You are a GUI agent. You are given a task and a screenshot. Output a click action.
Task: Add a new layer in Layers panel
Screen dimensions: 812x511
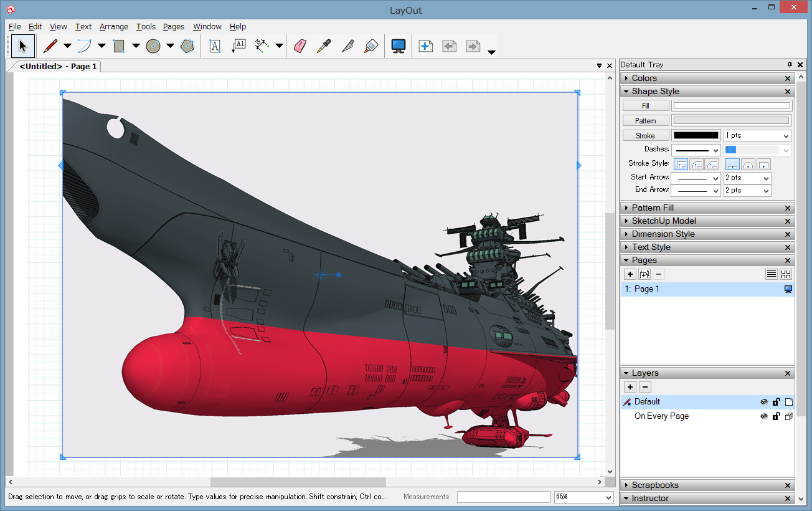coord(630,387)
